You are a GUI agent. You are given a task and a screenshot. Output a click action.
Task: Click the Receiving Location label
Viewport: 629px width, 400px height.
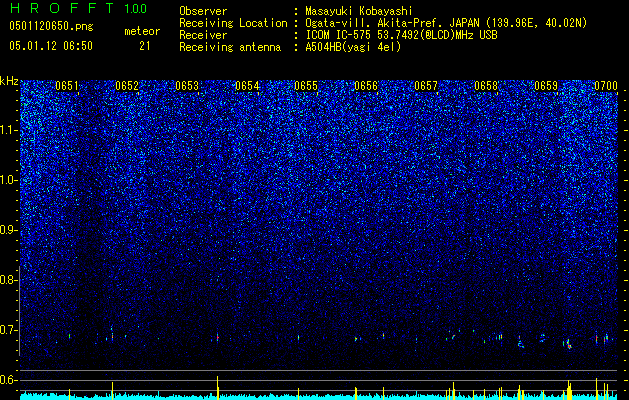233,23
